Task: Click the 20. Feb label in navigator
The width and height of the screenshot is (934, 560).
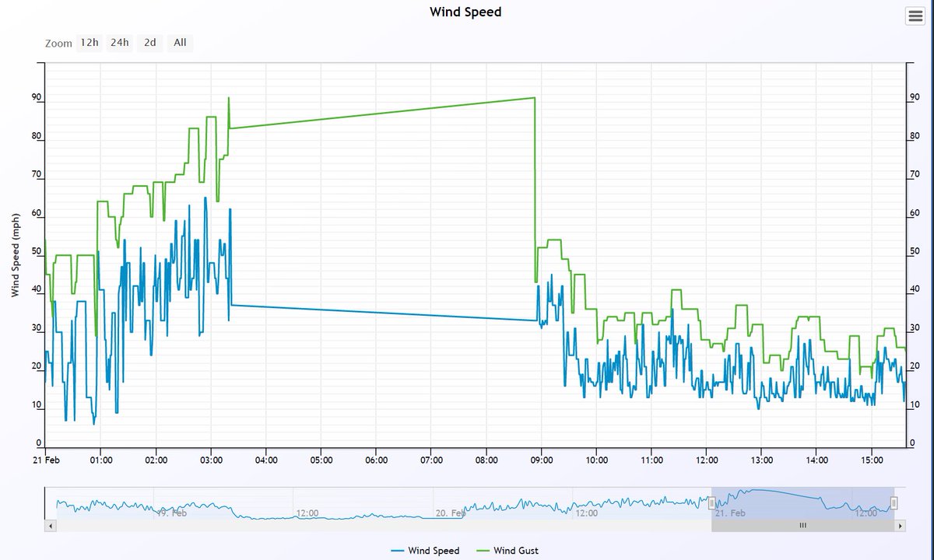Action: (x=450, y=513)
